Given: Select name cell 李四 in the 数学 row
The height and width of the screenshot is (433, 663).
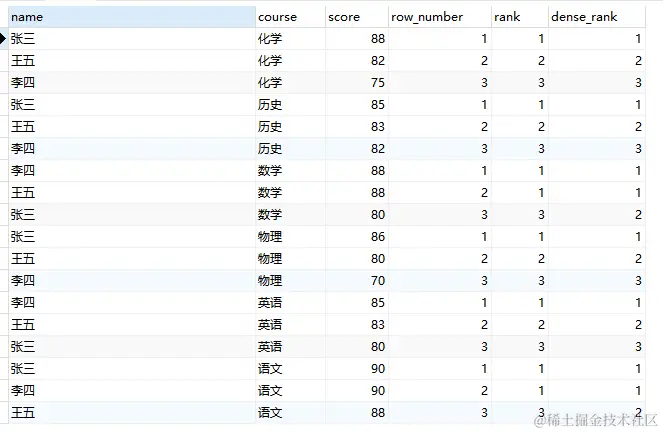Looking at the screenshot, I should click(x=132, y=171).
